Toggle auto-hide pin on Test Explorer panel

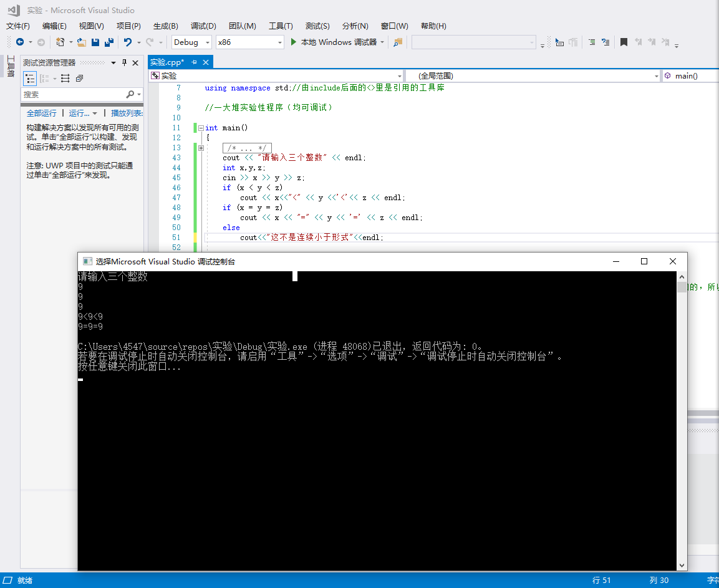tap(124, 62)
